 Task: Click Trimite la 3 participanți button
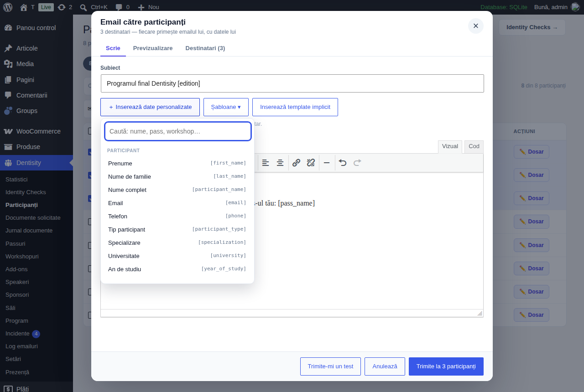pos(446,366)
